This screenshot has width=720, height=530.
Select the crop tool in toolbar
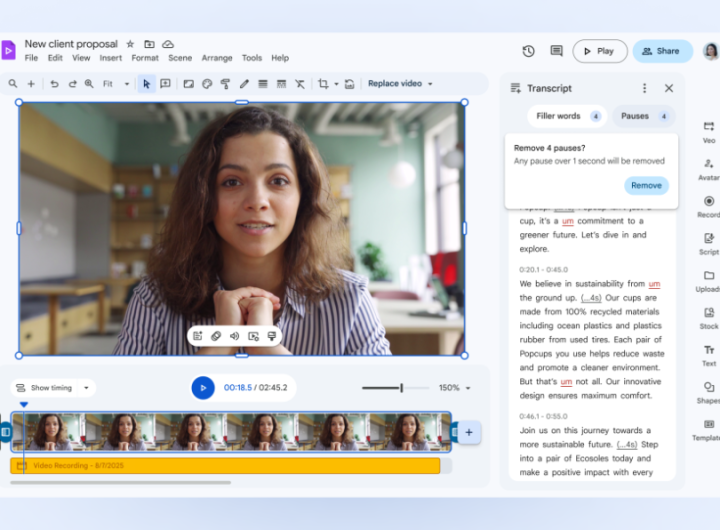click(323, 84)
